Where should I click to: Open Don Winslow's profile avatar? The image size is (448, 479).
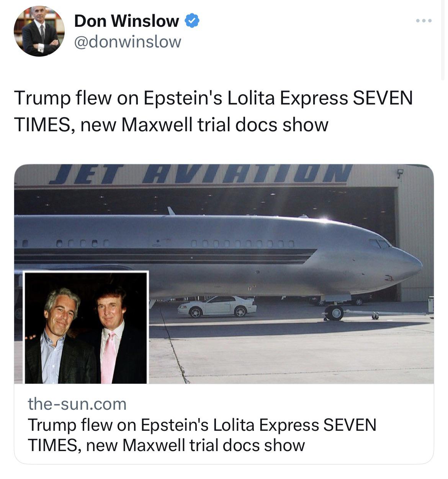(x=39, y=31)
